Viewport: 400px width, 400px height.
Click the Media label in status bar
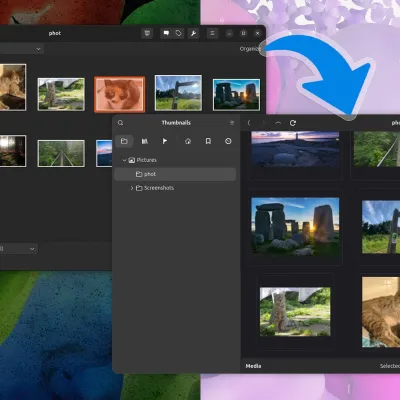(253, 366)
